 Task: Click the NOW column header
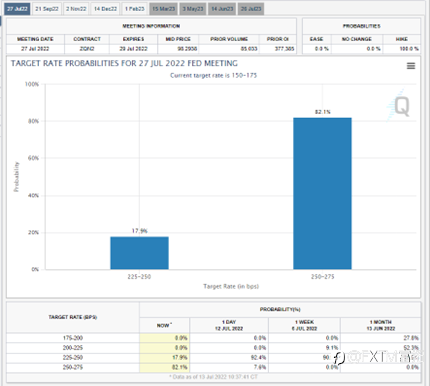(164, 325)
